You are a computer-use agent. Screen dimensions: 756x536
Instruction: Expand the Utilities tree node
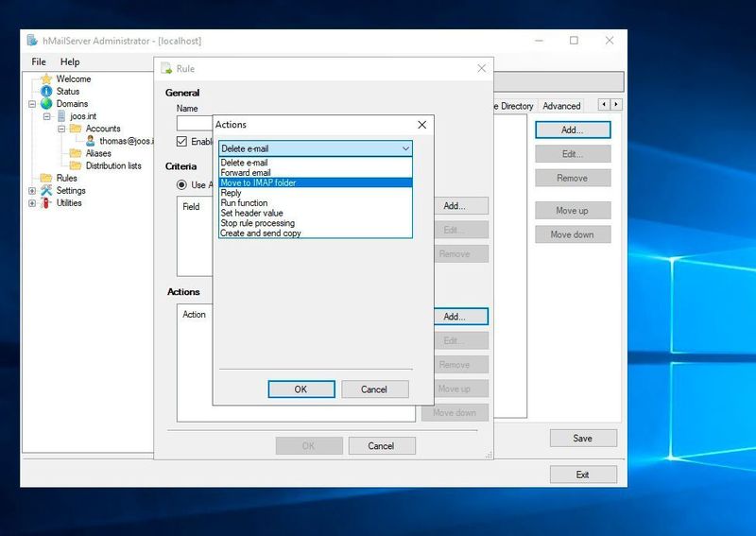click(32, 203)
